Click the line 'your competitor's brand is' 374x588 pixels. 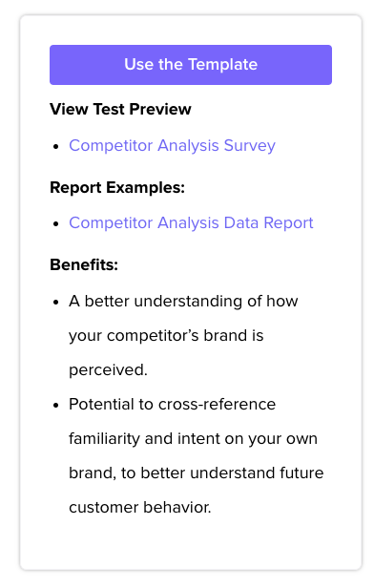pyautogui.click(x=166, y=336)
